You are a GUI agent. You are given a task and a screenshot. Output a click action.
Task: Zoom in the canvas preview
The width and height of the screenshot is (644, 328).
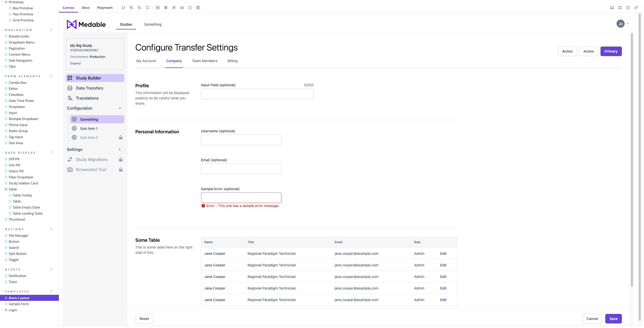pyautogui.click(x=131, y=8)
